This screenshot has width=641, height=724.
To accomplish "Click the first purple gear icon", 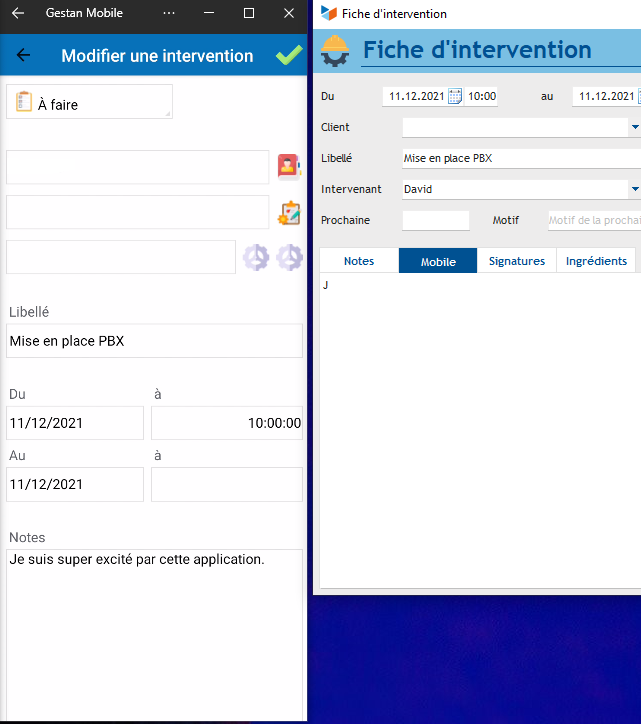I will [x=256, y=257].
